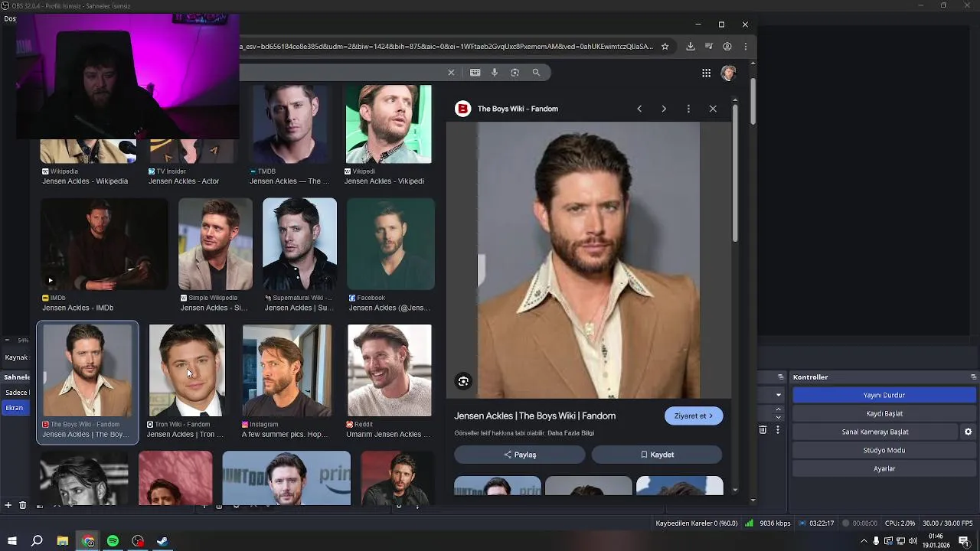This screenshot has width=980, height=551.
Task: Search inside image with Lens overlay icon
Action: pyautogui.click(x=463, y=381)
